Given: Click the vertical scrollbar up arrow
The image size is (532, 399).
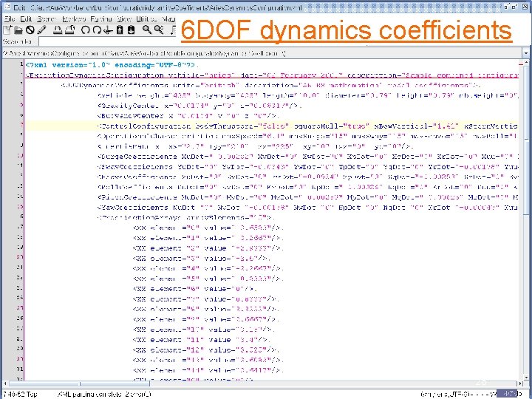Looking at the screenshot, I should click(x=526, y=63).
